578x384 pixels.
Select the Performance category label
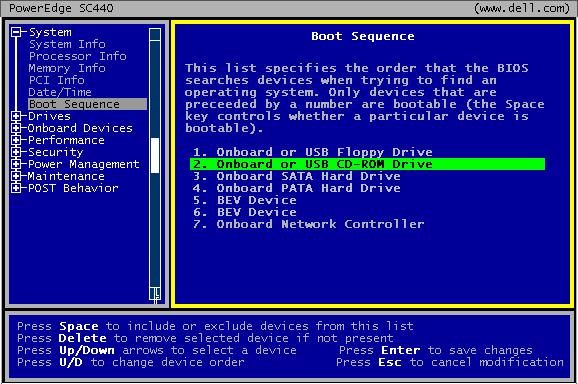[66, 140]
